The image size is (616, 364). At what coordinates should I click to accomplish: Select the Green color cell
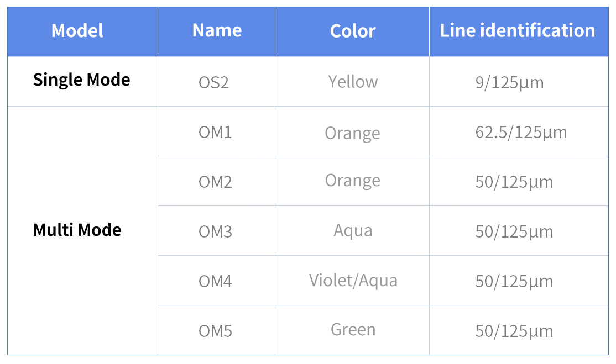[x=352, y=330]
